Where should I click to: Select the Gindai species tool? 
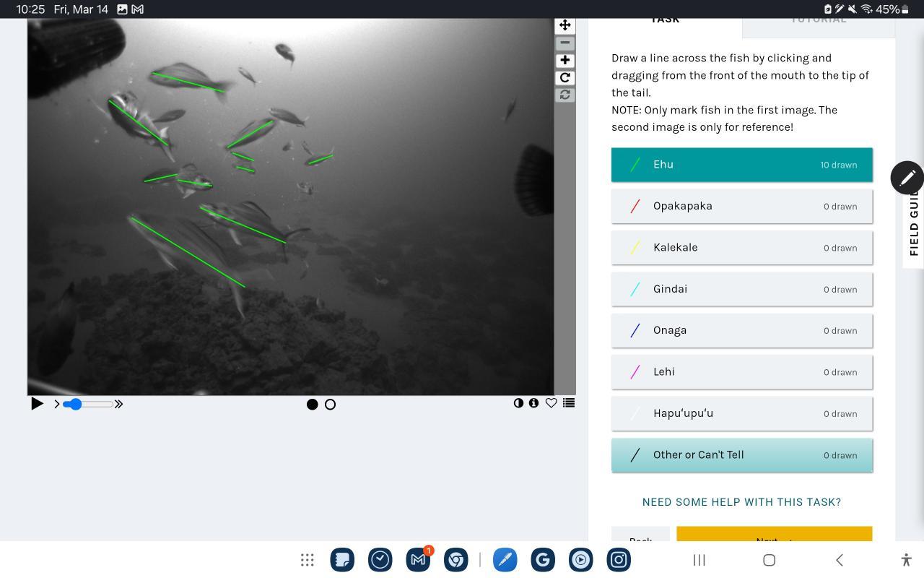tap(742, 289)
